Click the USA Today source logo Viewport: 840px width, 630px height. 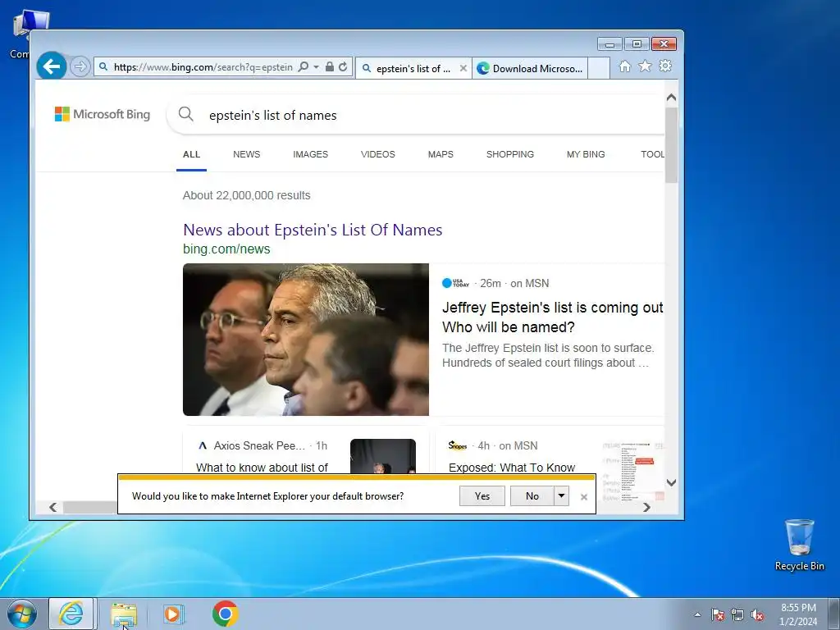pos(455,283)
